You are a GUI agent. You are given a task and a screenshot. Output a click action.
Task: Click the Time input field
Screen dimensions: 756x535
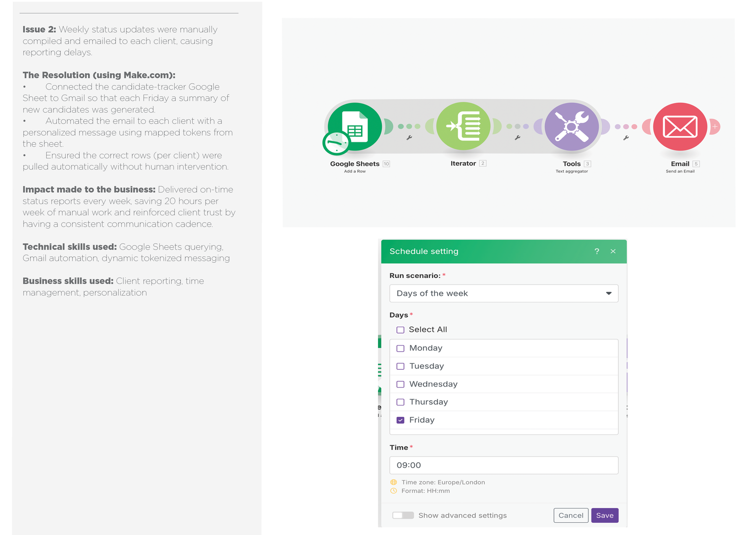tap(504, 465)
